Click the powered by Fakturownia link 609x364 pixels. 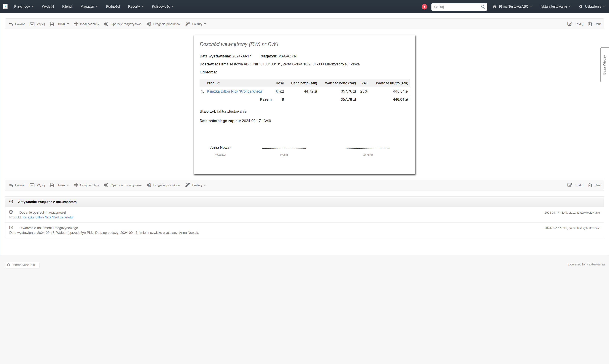[586, 264]
